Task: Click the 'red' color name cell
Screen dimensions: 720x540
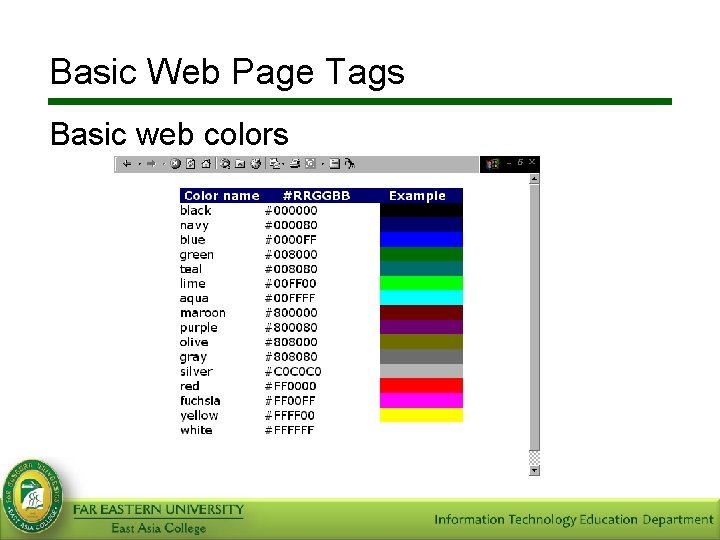Action: tap(190, 386)
